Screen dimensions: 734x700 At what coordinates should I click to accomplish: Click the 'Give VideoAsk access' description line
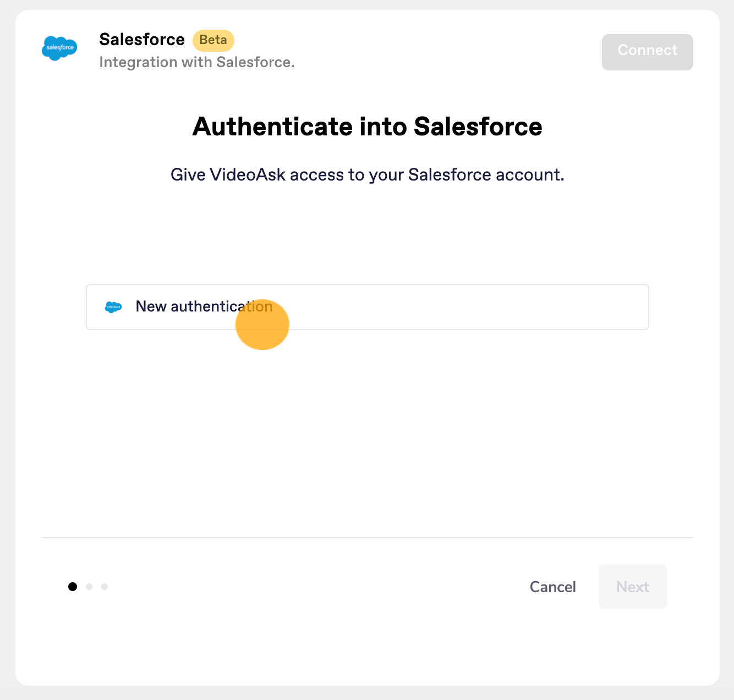(x=368, y=175)
